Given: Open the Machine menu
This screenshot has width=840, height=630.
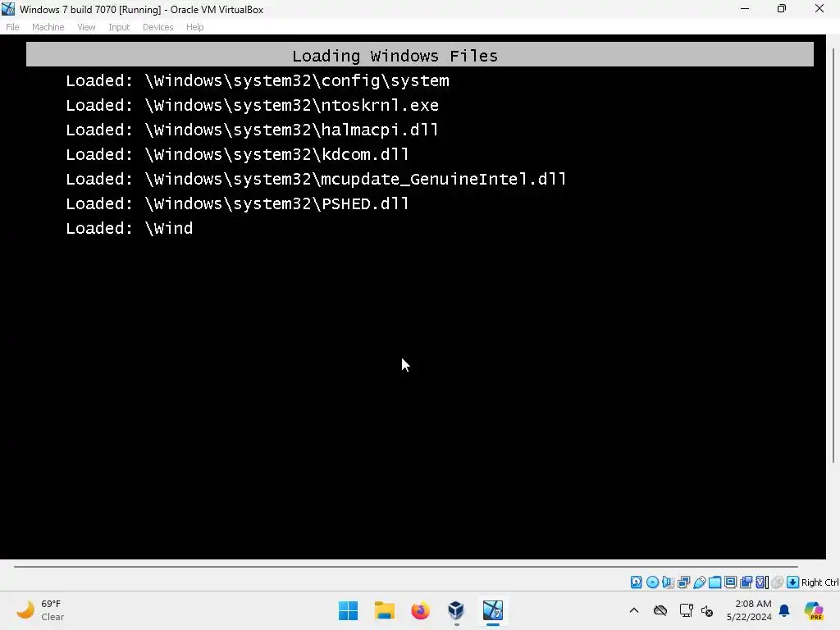Looking at the screenshot, I should 48,27.
